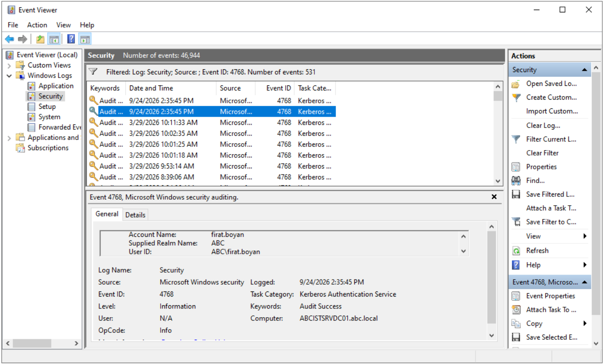The image size is (604, 364).
Task: Select the event logged 3/29/2026 8:39:06 AM
Action: (211, 177)
